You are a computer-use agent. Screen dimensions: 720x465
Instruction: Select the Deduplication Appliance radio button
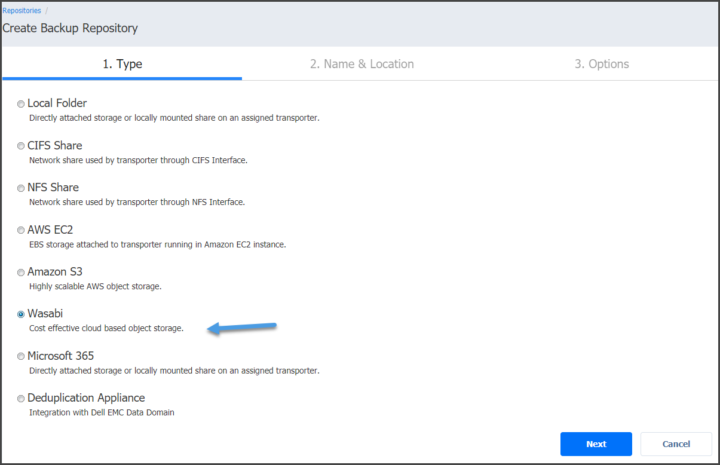pyautogui.click(x=21, y=398)
